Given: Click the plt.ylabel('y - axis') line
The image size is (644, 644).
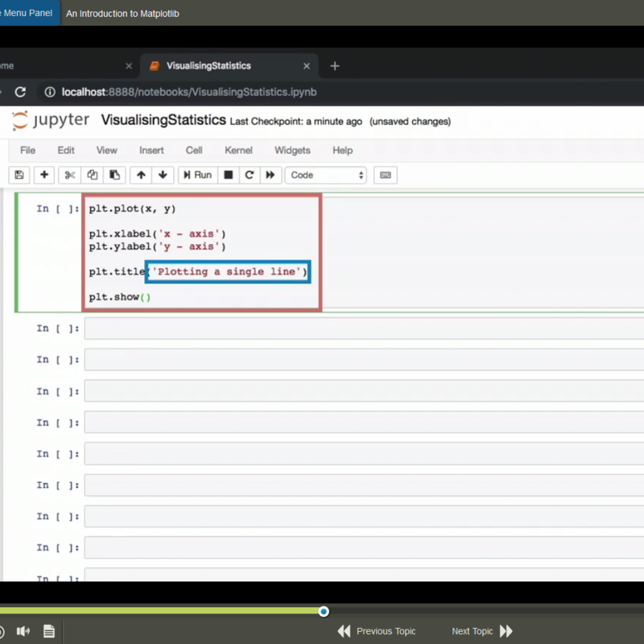Looking at the screenshot, I should click(x=157, y=246).
